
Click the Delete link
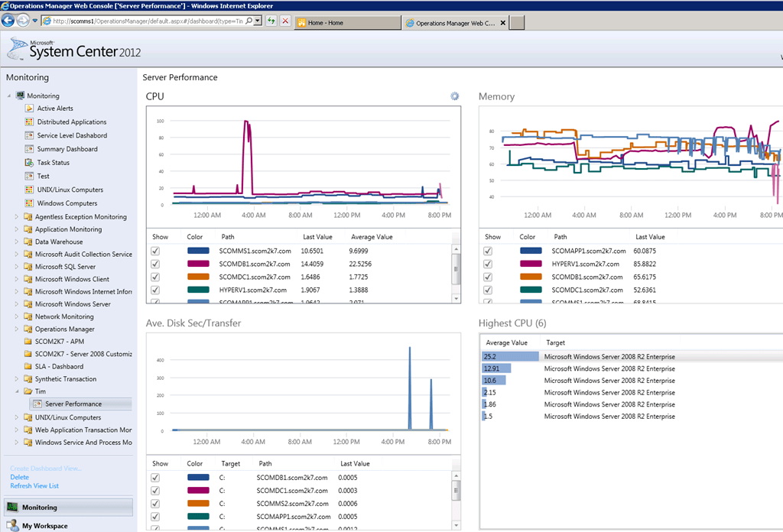[x=19, y=477]
